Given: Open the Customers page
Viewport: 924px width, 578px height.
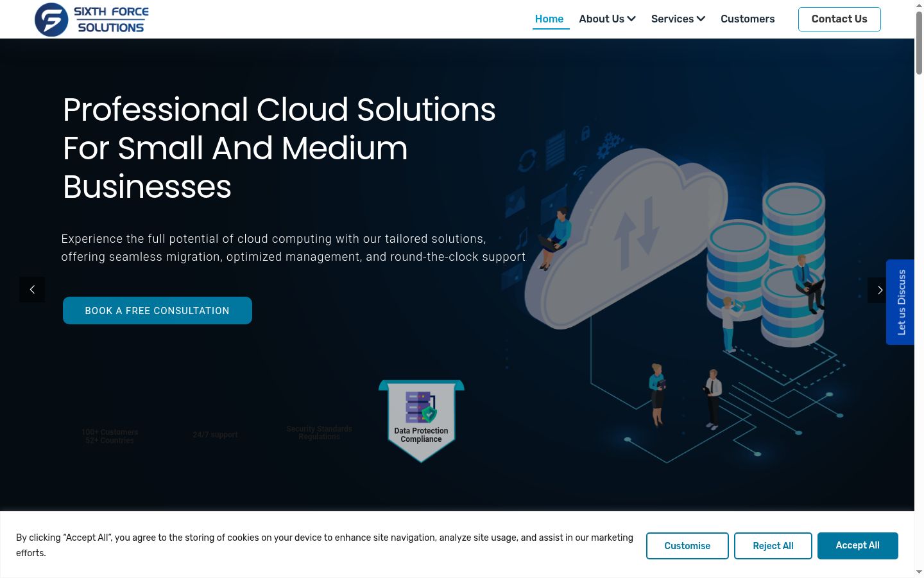Looking at the screenshot, I should pos(748,19).
